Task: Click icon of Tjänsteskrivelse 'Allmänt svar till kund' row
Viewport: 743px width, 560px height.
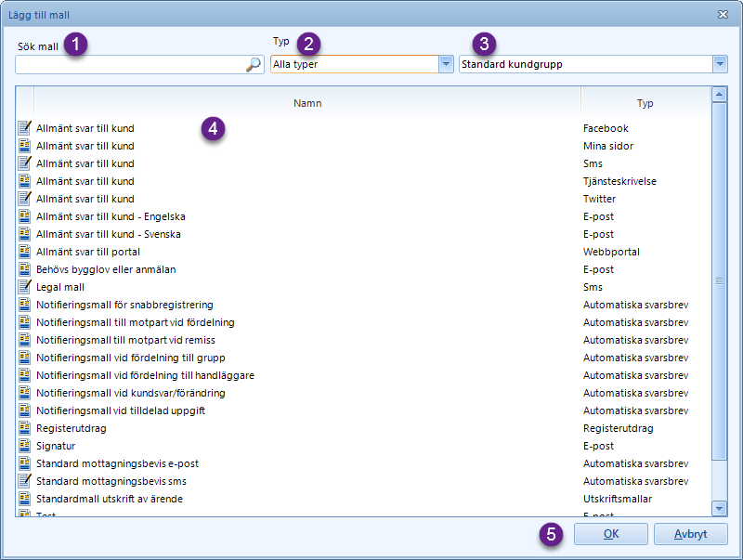Action: (x=25, y=180)
